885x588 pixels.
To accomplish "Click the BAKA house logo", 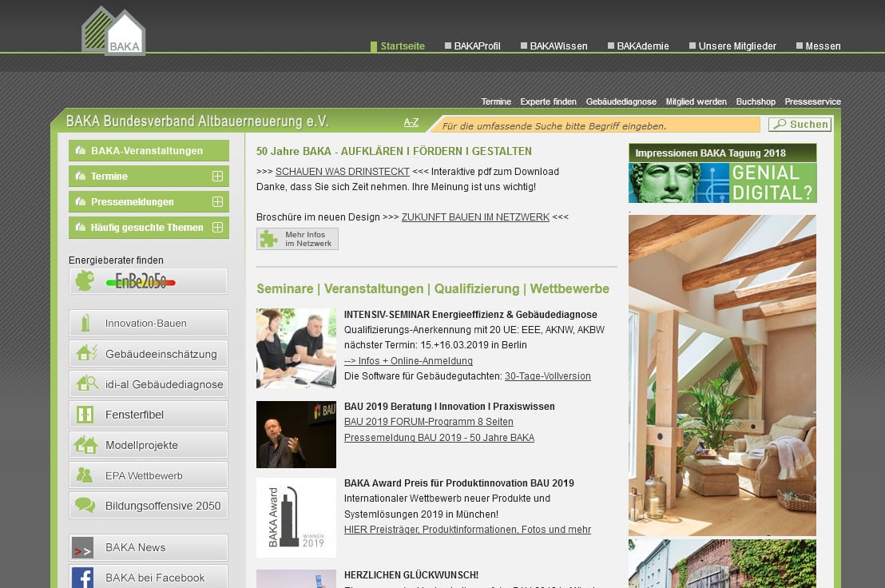I will coord(113,31).
